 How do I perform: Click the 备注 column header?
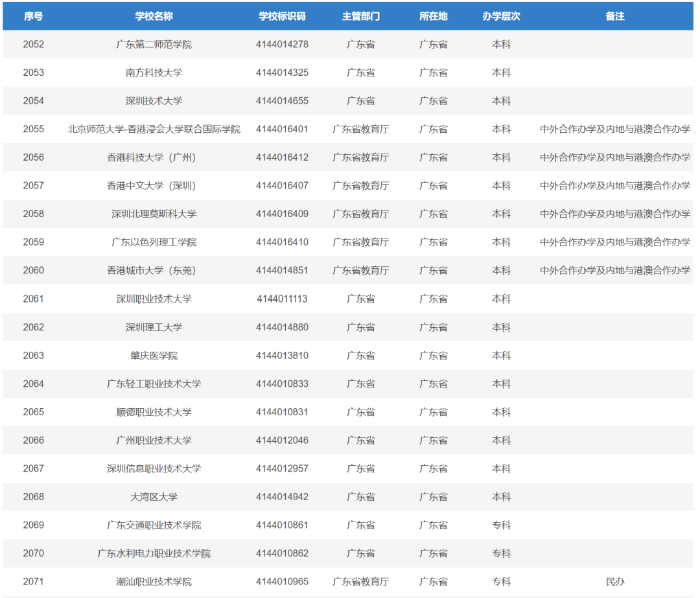pos(614,16)
